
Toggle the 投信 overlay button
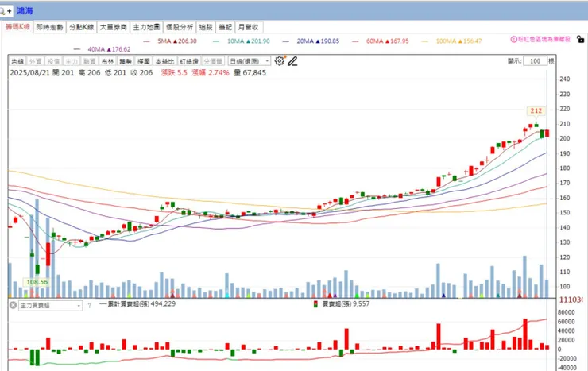tap(53, 61)
